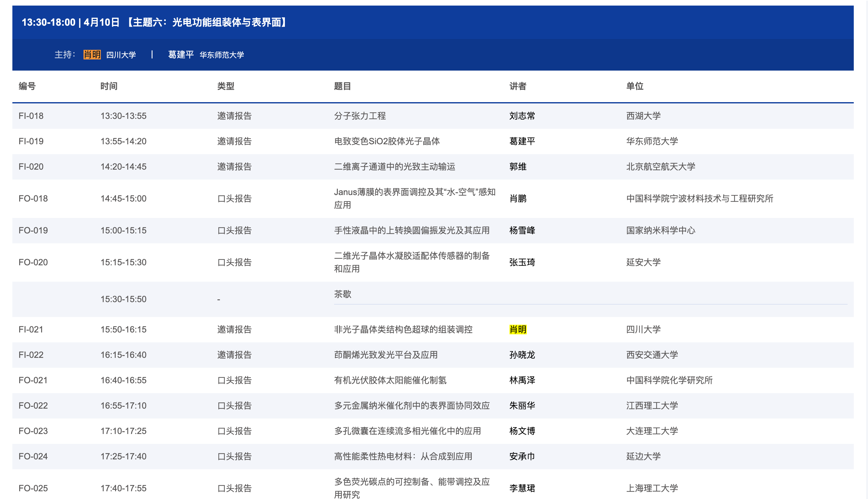Click the 单位 column header
The image size is (868, 499).
pyautogui.click(x=635, y=86)
